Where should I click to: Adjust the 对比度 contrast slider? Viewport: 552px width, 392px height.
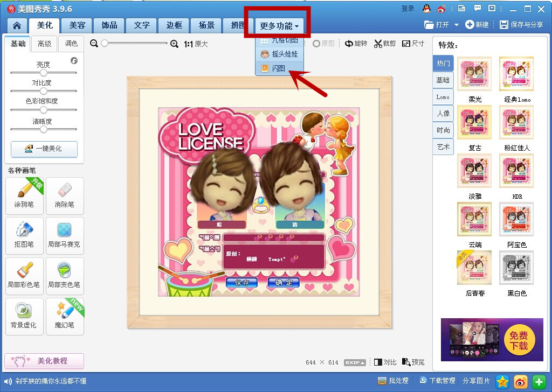[x=44, y=91]
